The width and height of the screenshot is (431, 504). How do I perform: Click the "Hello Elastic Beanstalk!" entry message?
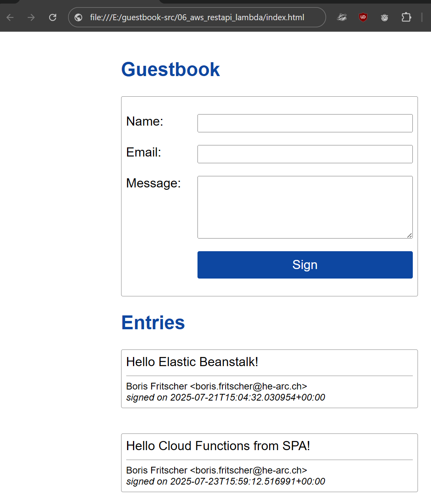point(192,362)
